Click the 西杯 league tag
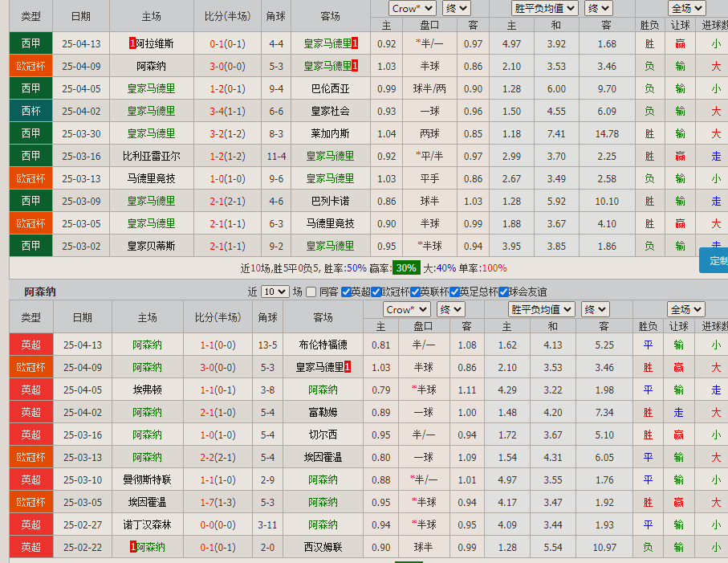 31,111
